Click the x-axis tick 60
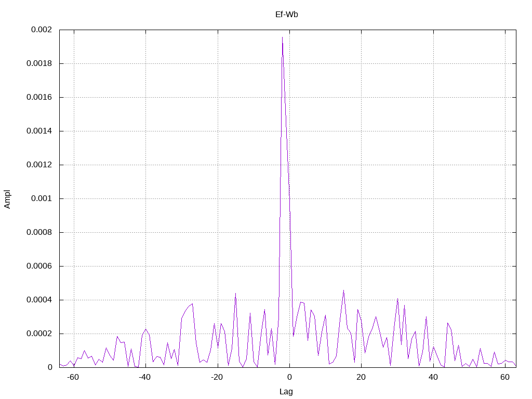532x399 pixels. [x=505, y=377]
